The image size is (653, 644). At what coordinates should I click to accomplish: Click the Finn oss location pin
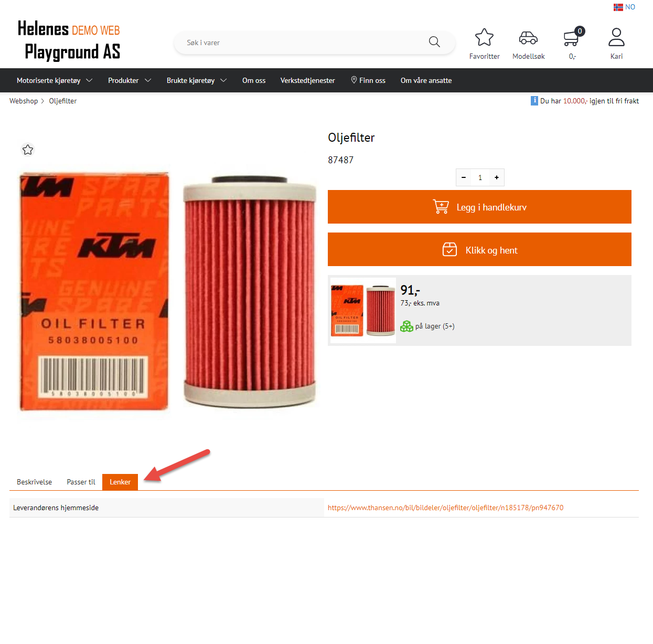point(354,80)
